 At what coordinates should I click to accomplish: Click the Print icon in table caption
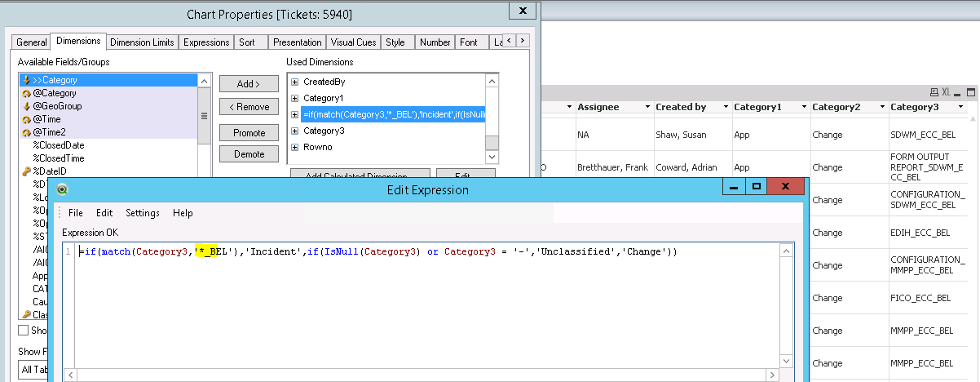click(x=934, y=92)
